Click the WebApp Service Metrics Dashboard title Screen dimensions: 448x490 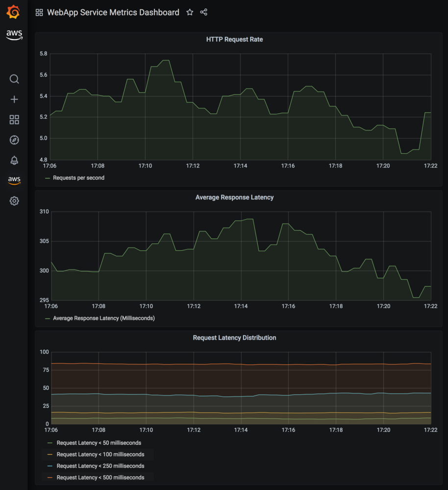click(x=113, y=12)
